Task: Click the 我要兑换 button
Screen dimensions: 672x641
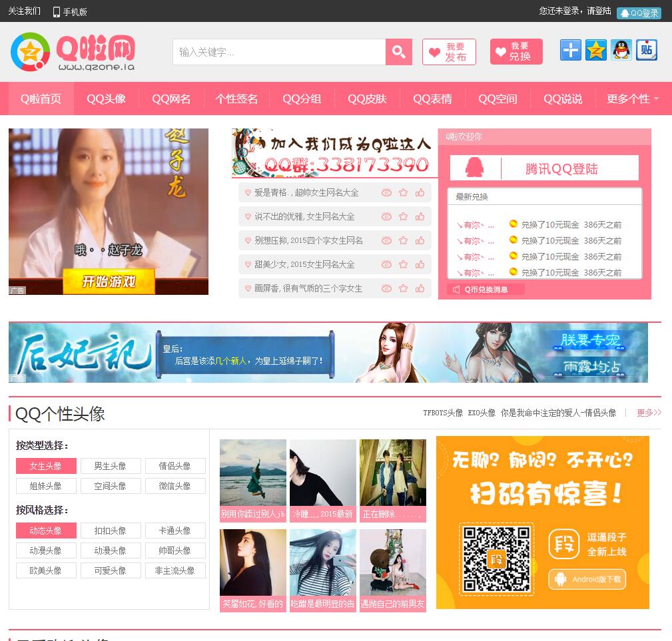Action: click(516, 52)
